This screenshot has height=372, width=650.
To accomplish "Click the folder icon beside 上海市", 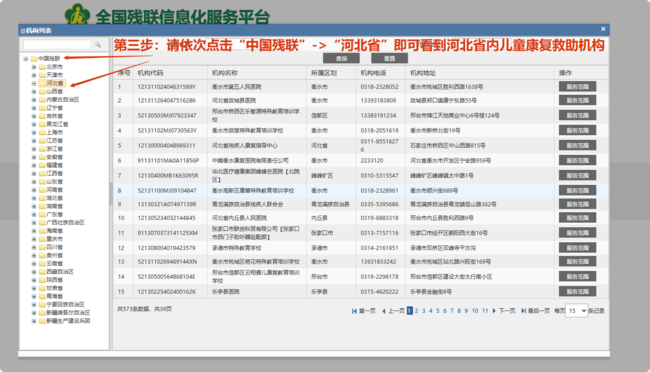I will tap(42, 132).
